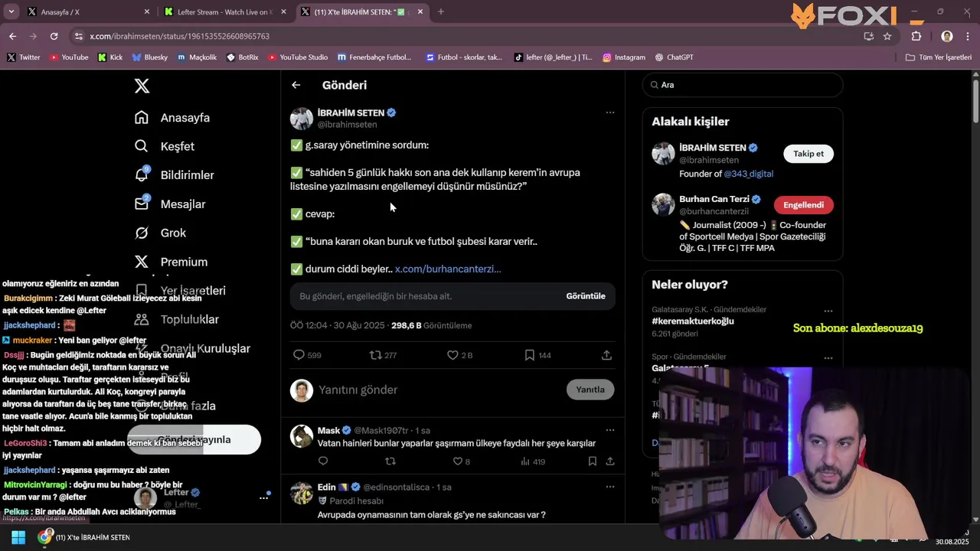The width and height of the screenshot is (980, 551).
Task: Click the X logo in sidebar
Action: pos(142,86)
